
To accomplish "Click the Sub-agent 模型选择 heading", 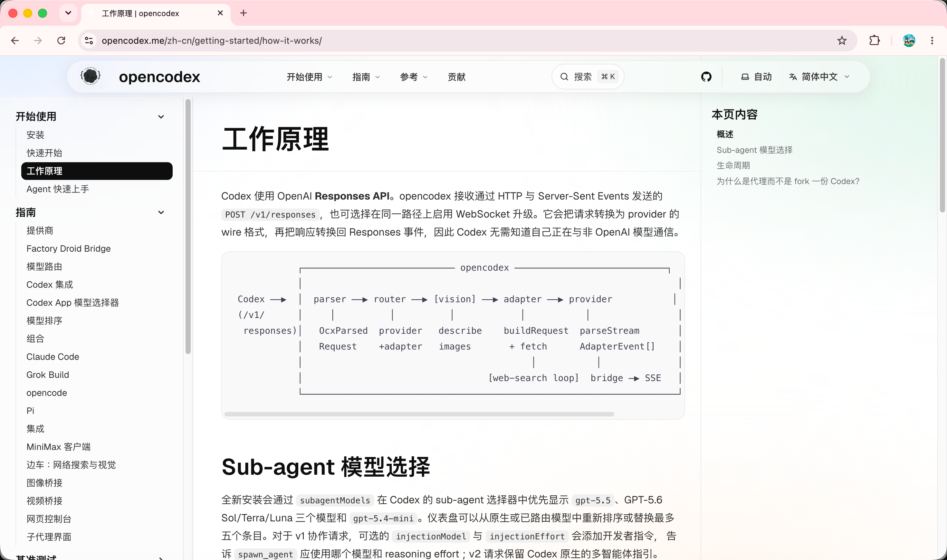I will point(325,467).
